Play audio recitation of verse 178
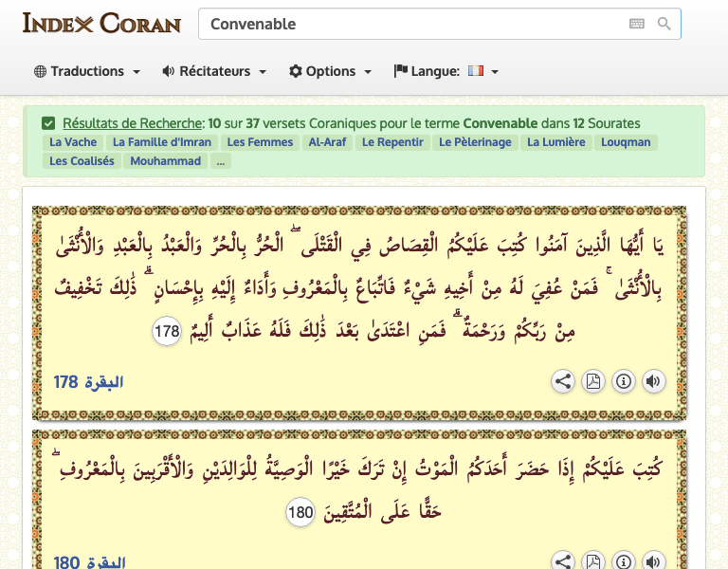 (653, 381)
